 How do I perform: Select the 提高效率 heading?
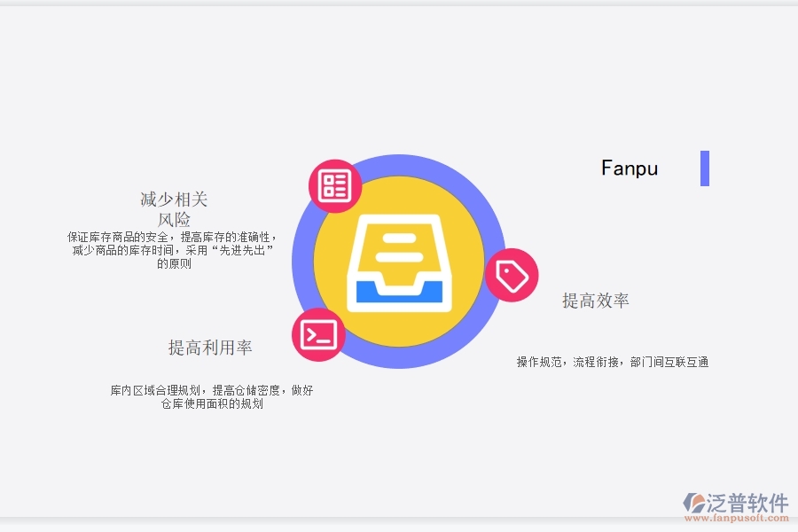[x=595, y=301]
